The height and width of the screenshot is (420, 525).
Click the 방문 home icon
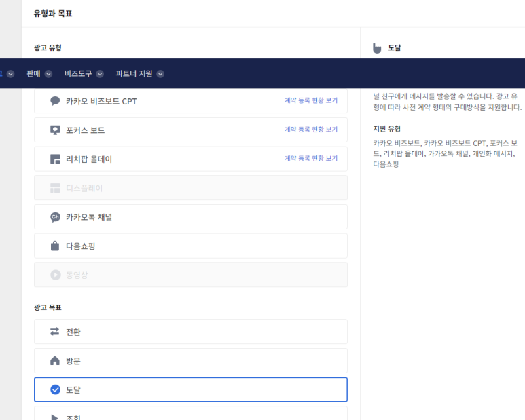(55, 360)
